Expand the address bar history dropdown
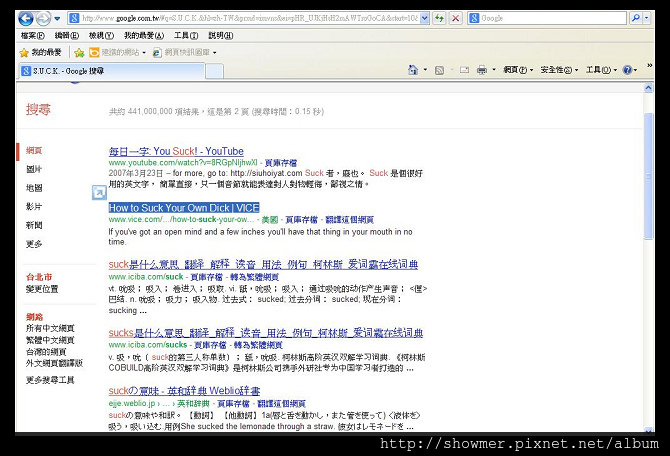 click(x=424, y=18)
